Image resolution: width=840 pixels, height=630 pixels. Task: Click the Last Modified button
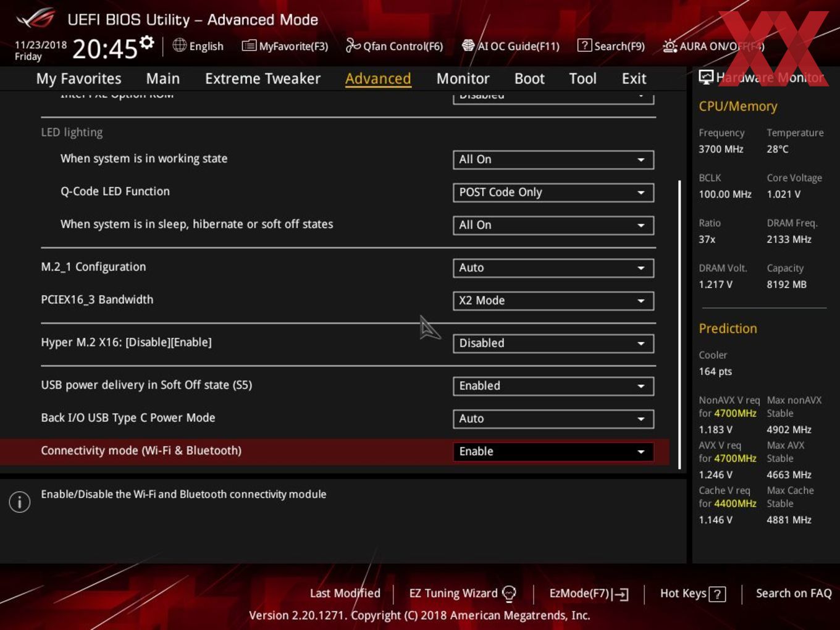tap(345, 593)
